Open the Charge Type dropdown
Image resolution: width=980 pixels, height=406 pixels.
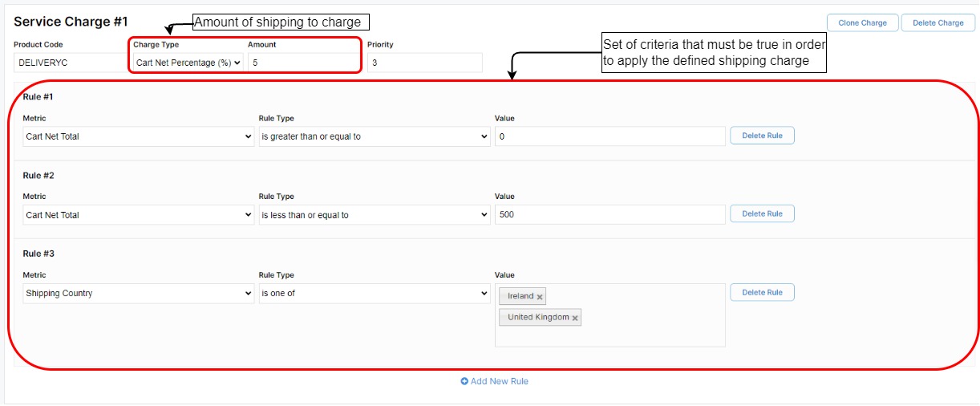click(x=188, y=63)
